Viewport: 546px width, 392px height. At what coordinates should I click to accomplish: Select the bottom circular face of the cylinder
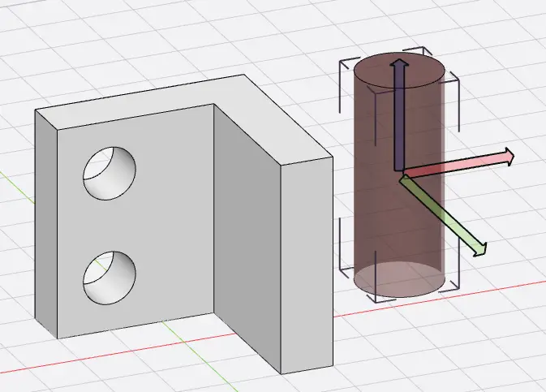click(x=398, y=278)
